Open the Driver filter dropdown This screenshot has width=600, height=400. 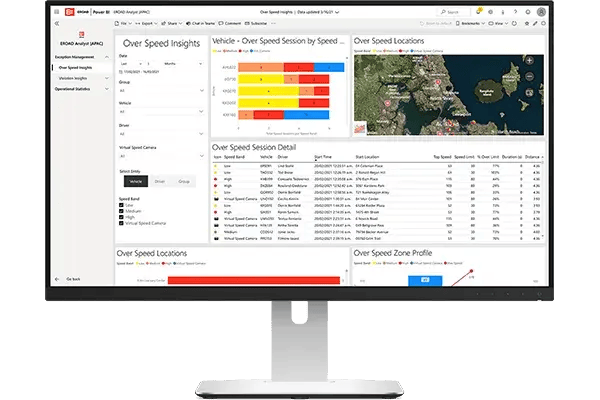pyautogui.click(x=161, y=134)
